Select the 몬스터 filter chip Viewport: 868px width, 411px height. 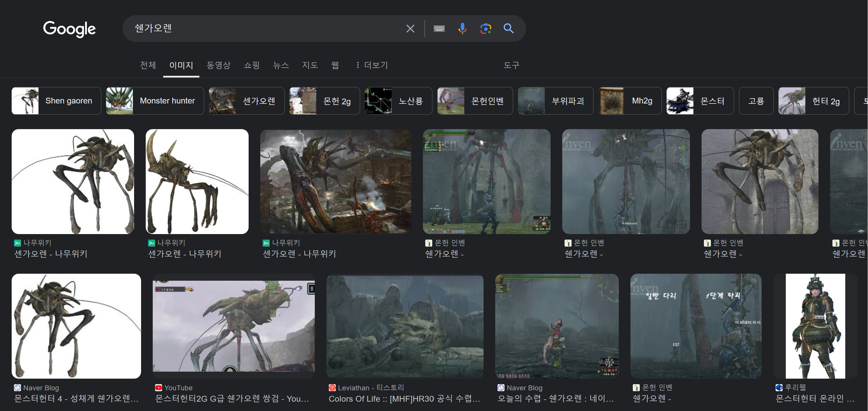click(700, 101)
